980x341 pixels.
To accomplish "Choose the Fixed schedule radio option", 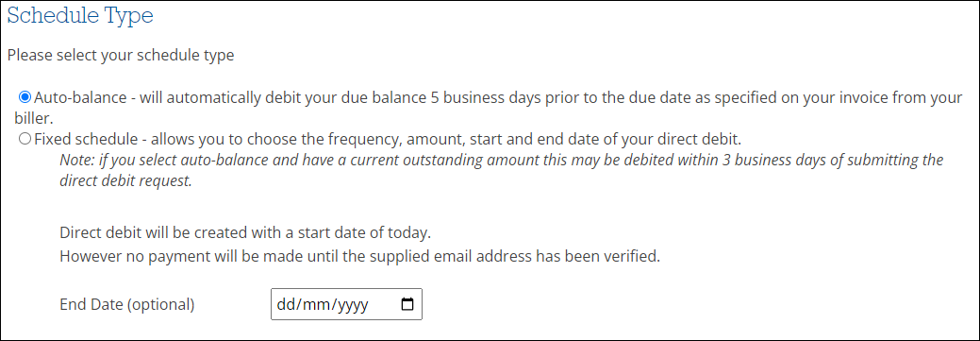I will [25, 139].
